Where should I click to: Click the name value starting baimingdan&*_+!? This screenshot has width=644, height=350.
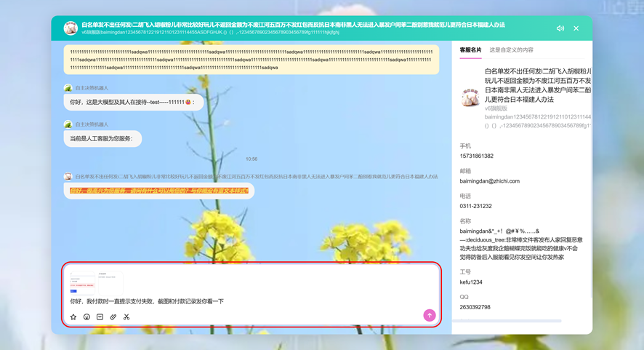coord(521,244)
